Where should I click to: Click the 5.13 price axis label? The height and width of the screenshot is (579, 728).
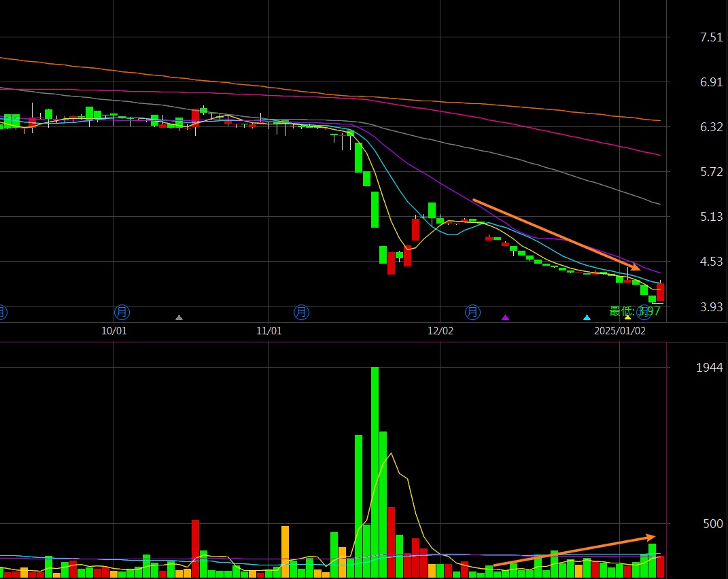(711, 217)
